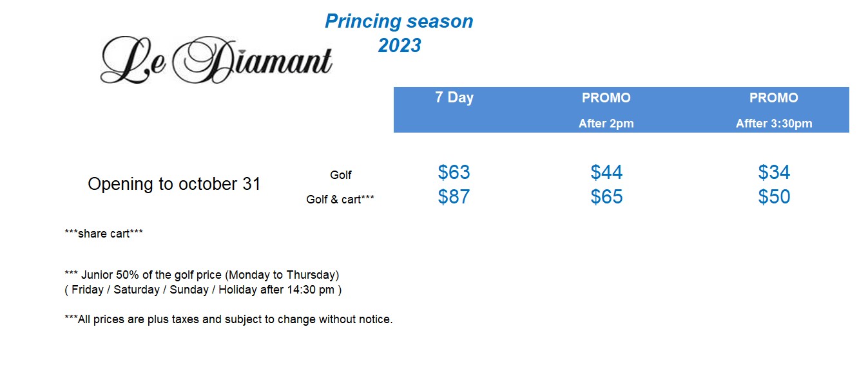This screenshot has height=365, width=868.
Task: Click the ***share cart*** note
Action: click(104, 234)
